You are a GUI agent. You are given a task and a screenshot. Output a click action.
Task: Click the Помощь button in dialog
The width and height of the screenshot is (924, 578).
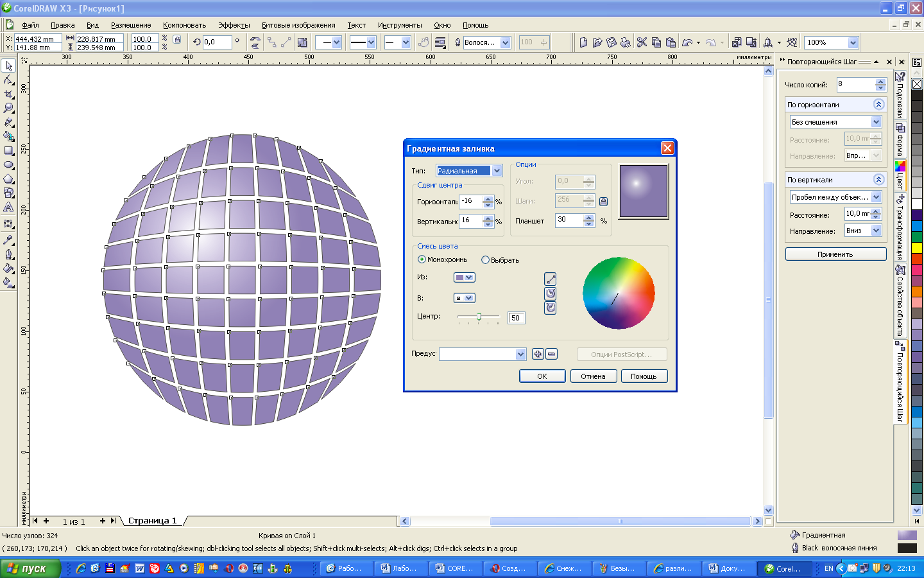coord(644,376)
